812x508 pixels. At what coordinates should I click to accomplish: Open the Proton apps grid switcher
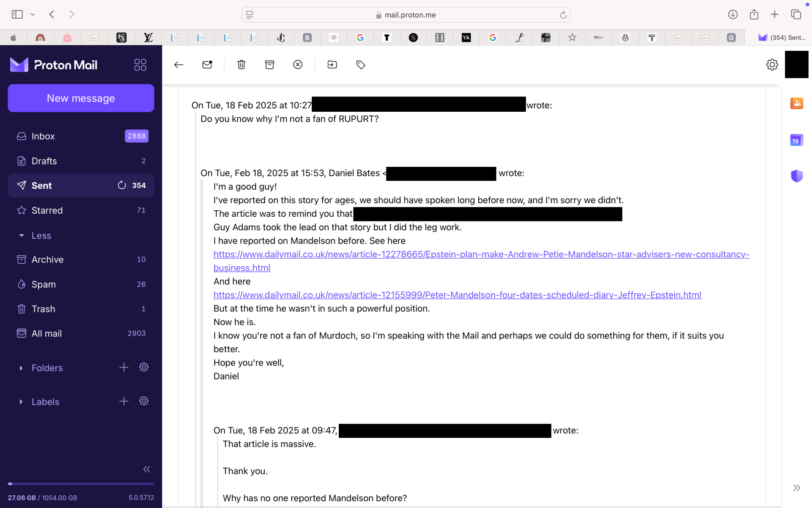pos(140,65)
